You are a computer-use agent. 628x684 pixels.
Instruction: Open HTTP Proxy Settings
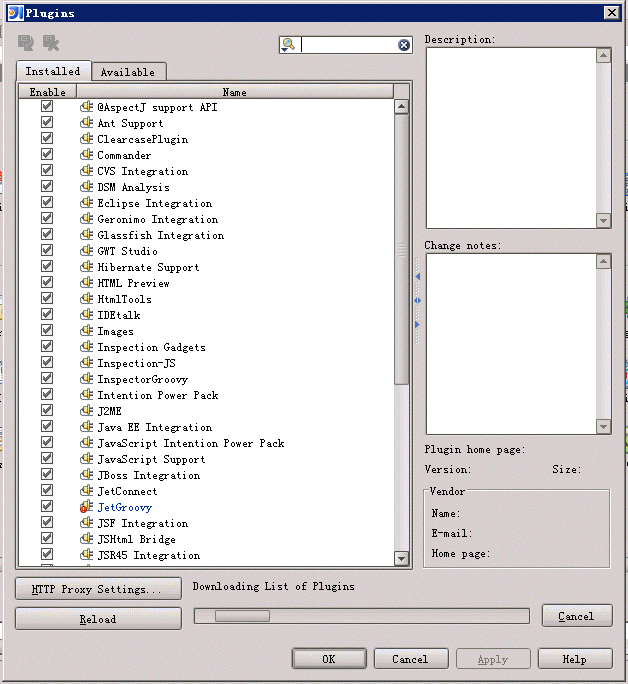coord(99,589)
